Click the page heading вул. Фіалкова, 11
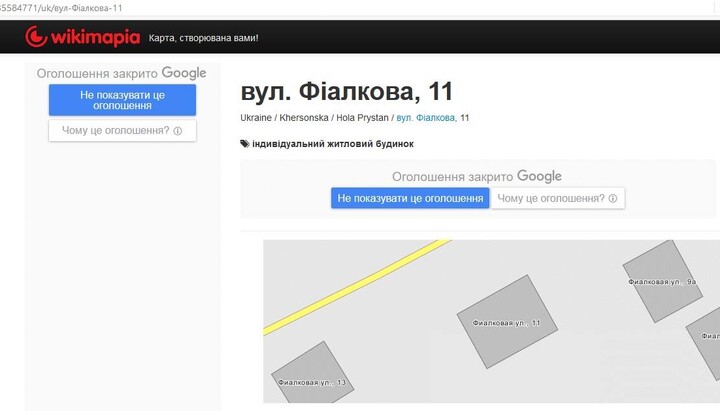720x411 pixels. (347, 92)
